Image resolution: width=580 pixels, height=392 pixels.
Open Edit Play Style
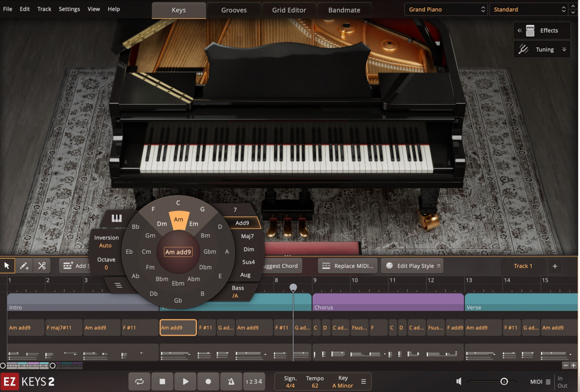pos(412,266)
